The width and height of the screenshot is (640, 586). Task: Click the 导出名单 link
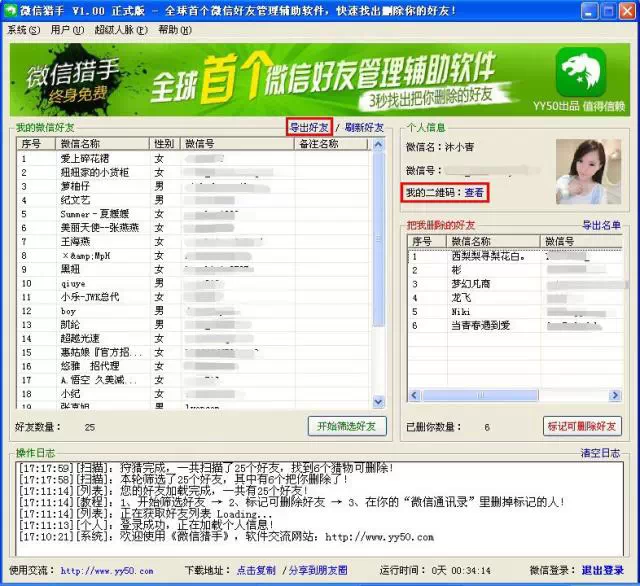click(602, 225)
